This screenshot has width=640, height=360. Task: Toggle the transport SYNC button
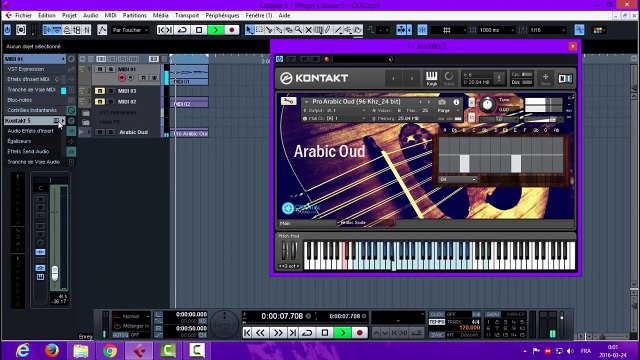pos(437,335)
